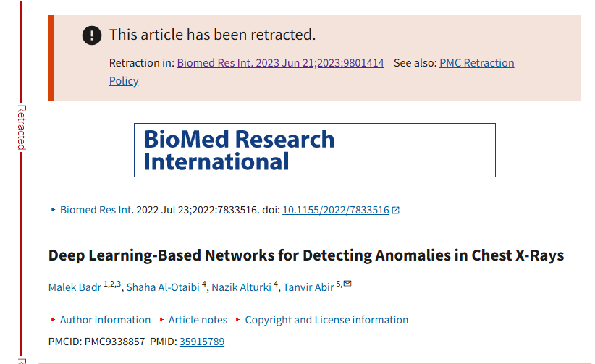
Task: Click the exclamation alert icon in retraction banner
Action: (x=92, y=35)
